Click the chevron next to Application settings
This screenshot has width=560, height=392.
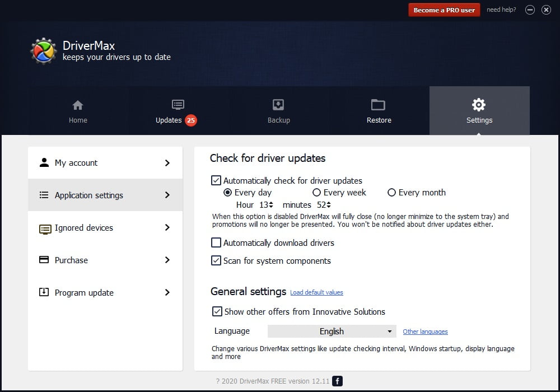pos(167,195)
